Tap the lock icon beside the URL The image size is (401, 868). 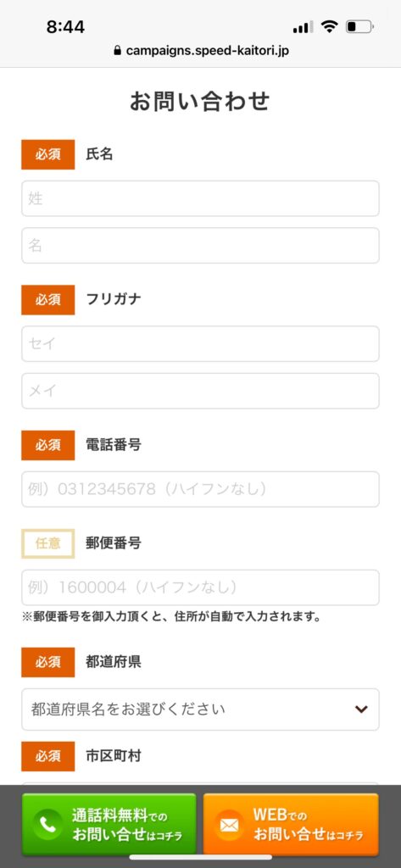pyautogui.click(x=118, y=50)
